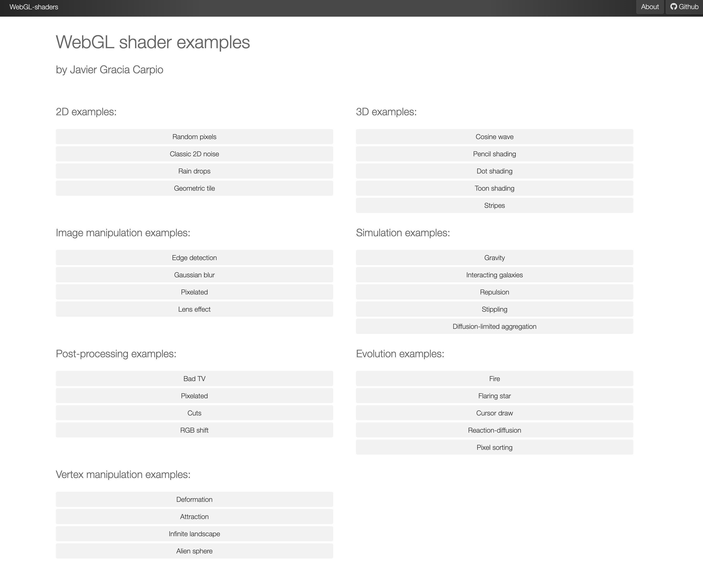Viewport: 703px width, 588px height.
Task: Select the Pencil shading example
Action: [x=494, y=154]
